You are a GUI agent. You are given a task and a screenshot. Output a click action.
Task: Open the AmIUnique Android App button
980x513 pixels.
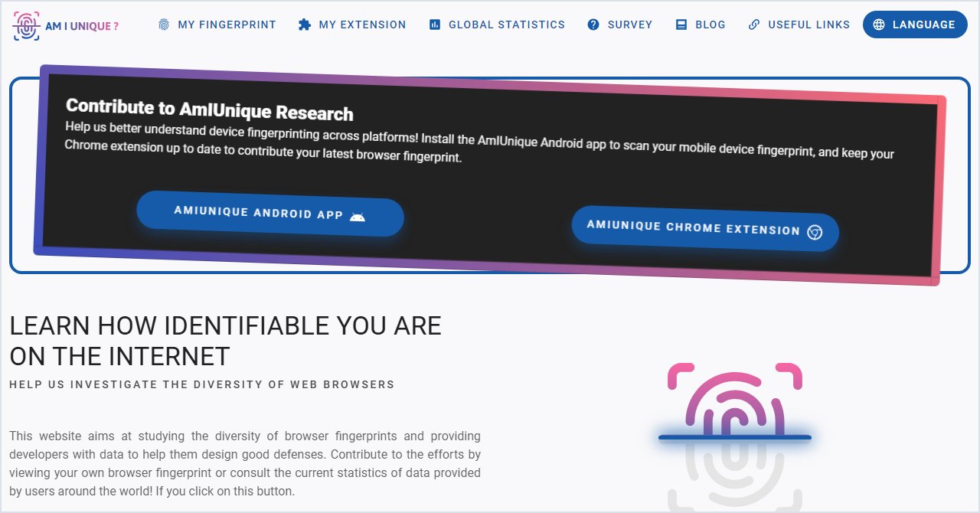click(270, 214)
